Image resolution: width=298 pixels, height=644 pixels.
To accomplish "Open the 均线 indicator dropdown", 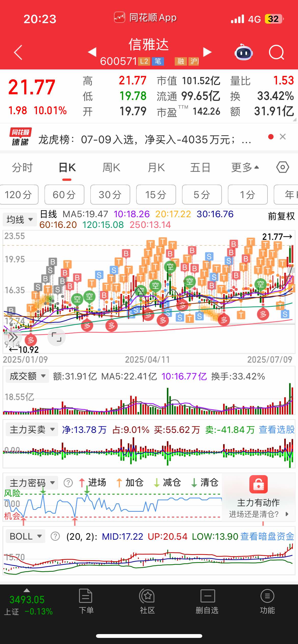I will click(20, 219).
